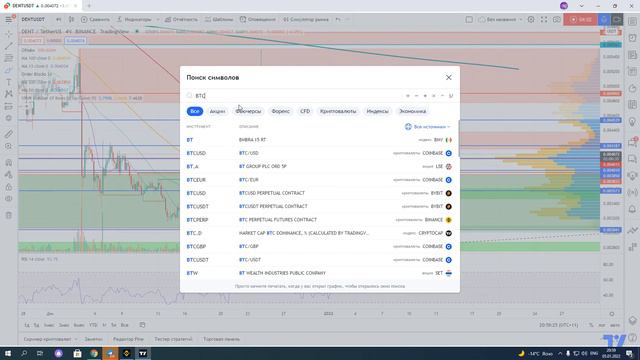Choose BTCEUR BTC/EUR Coinbase result
The width and height of the screenshot is (640, 360).
click(320, 180)
